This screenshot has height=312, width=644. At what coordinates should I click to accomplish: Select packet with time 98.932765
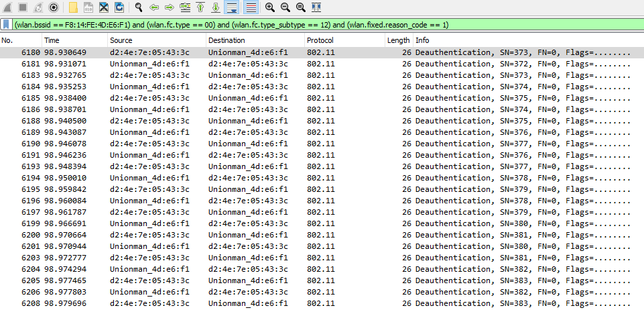click(x=322, y=75)
